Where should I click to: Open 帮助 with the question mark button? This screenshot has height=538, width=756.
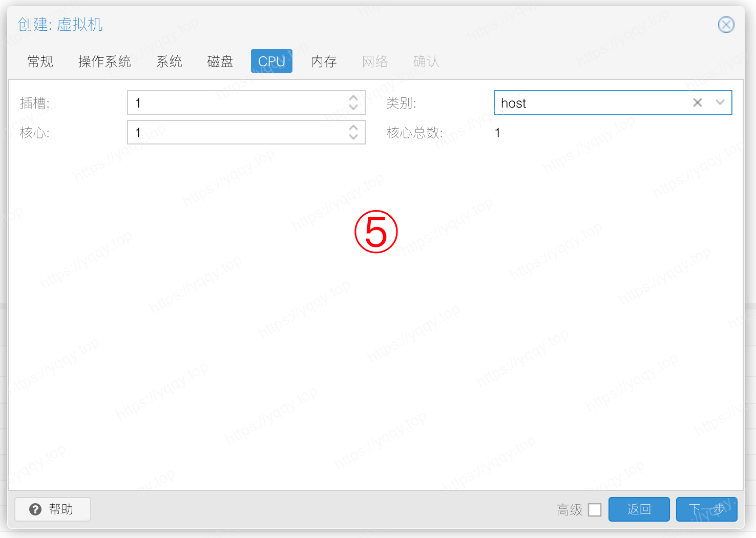53,509
